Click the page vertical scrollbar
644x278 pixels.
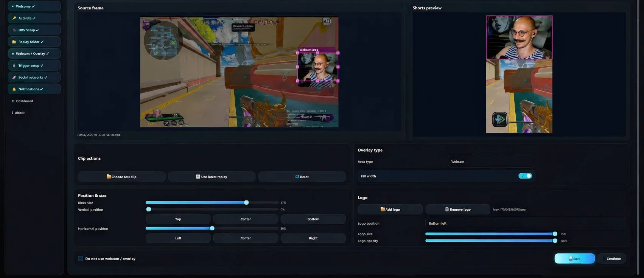coord(639,137)
